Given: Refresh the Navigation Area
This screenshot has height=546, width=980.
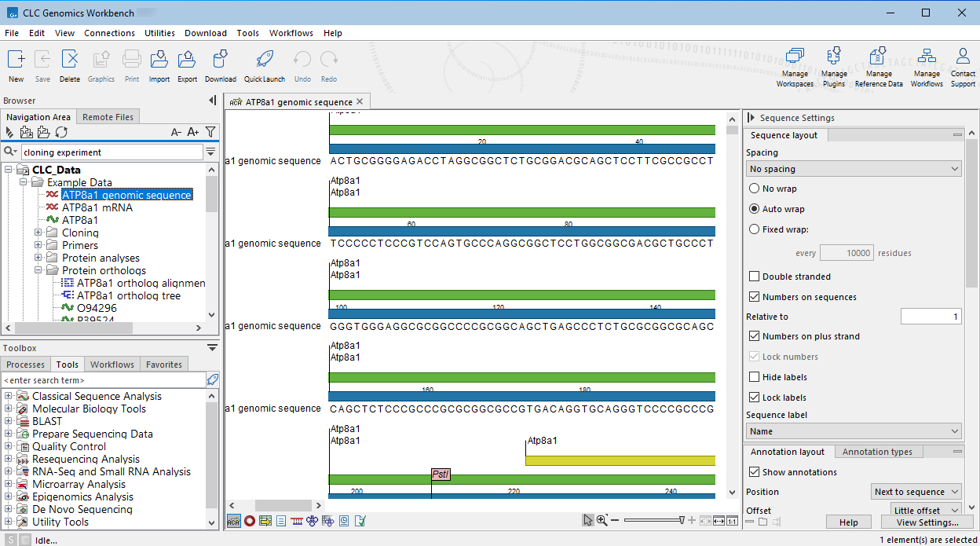Looking at the screenshot, I should (61, 132).
